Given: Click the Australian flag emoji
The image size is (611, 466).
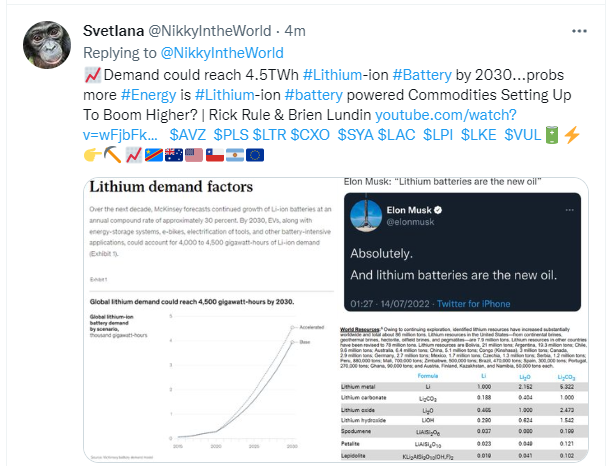Looking at the screenshot, I should (x=174, y=155).
